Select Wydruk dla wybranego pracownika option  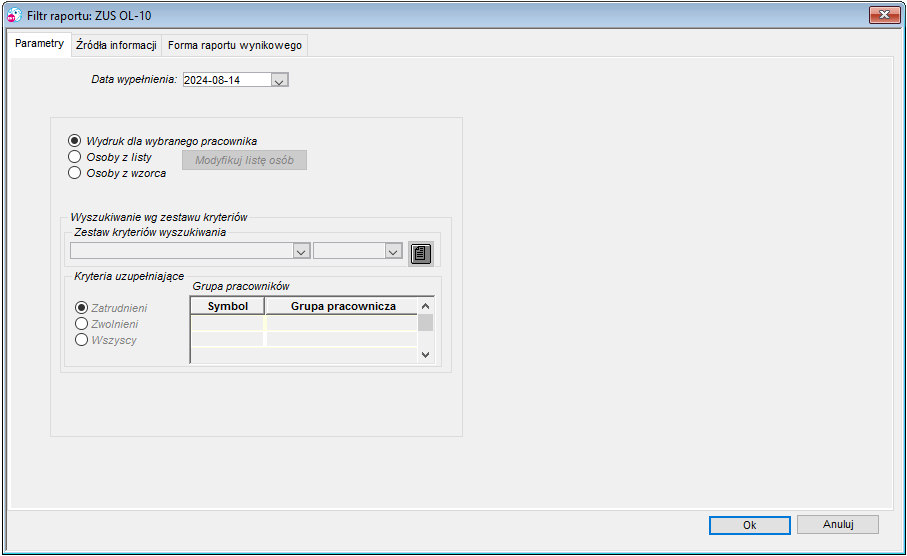tap(74, 141)
